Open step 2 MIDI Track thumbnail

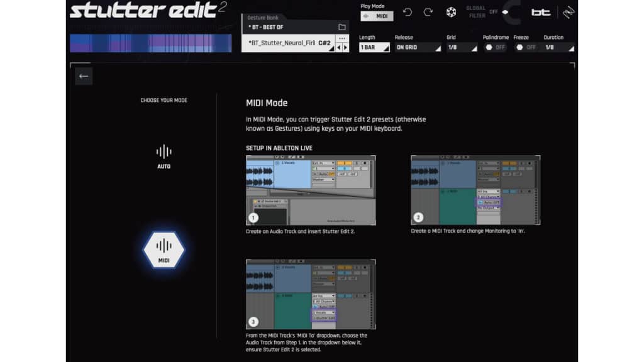point(475,190)
